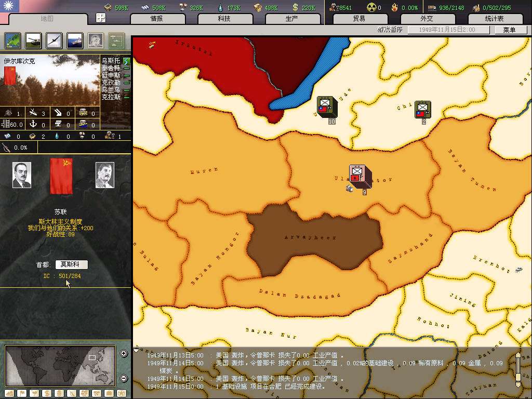Open the 科技 (Technology) tab

pos(224,19)
